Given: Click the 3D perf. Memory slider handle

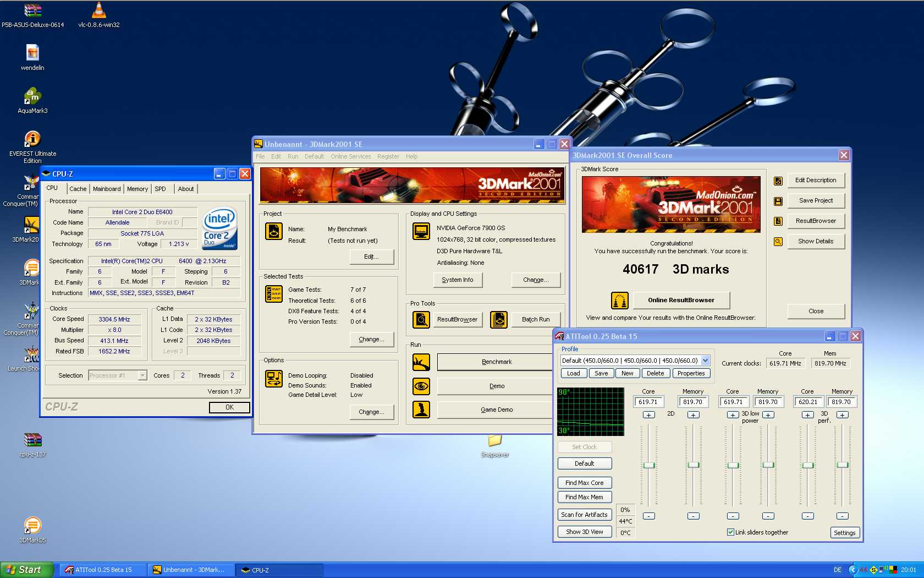Looking at the screenshot, I should 843,465.
